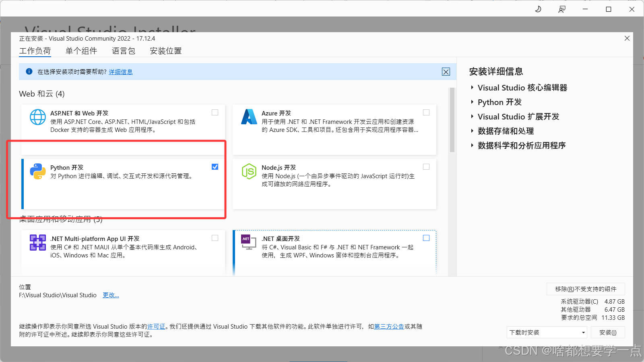Click 更改... link to change location
The image size is (644, 362).
point(111,295)
